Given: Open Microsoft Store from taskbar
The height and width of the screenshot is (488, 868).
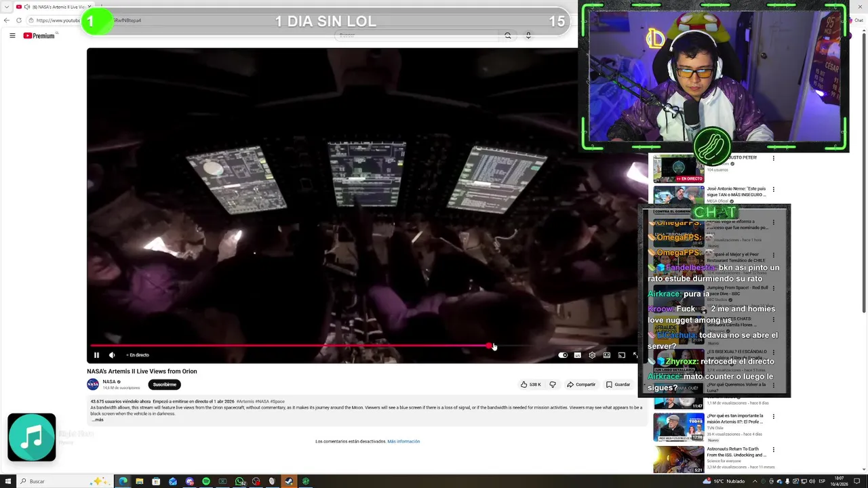Looking at the screenshot, I should (x=156, y=481).
